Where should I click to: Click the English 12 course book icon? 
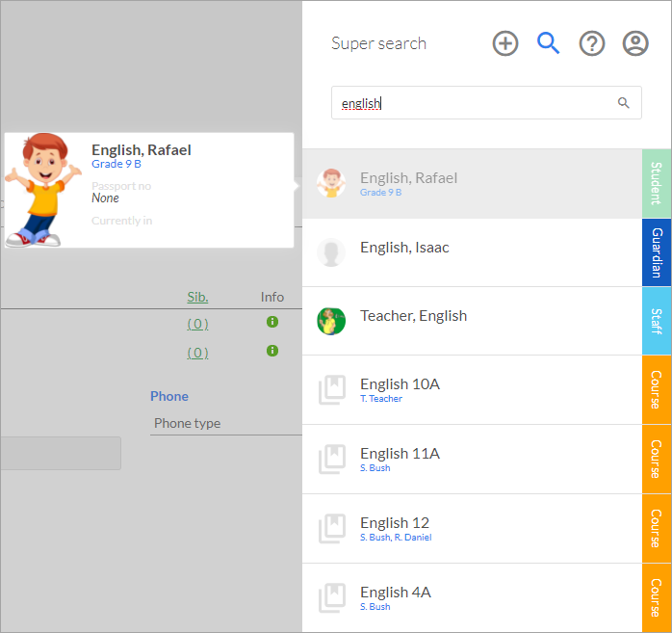tap(332, 529)
